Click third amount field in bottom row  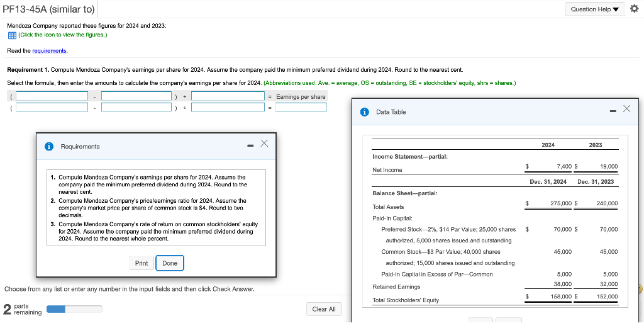pos(228,107)
